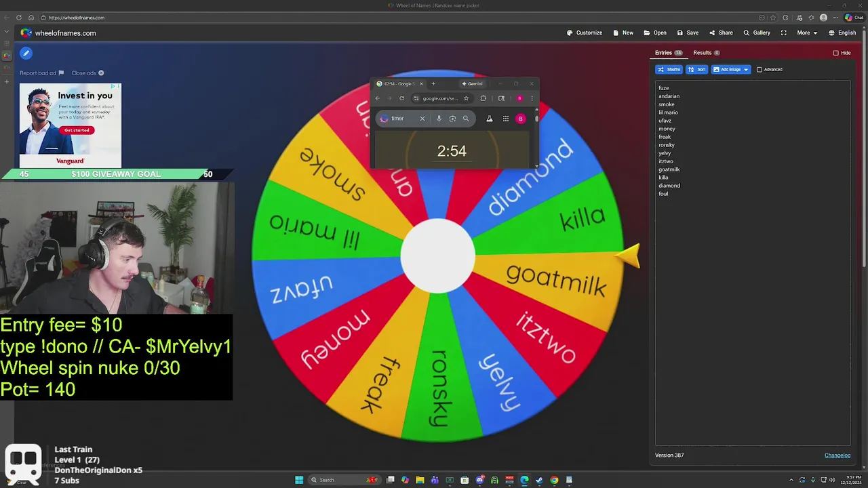Click the 2:54 timer display
The image size is (868, 488).
point(452,151)
